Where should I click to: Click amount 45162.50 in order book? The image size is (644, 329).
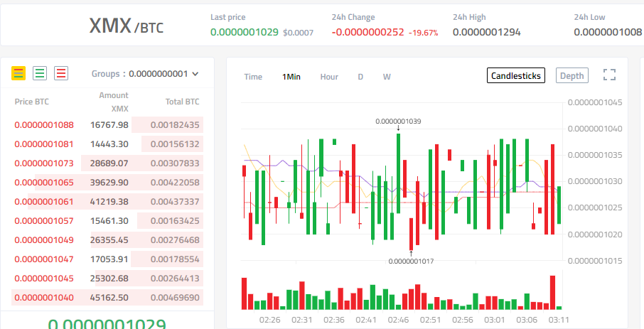pos(109,297)
